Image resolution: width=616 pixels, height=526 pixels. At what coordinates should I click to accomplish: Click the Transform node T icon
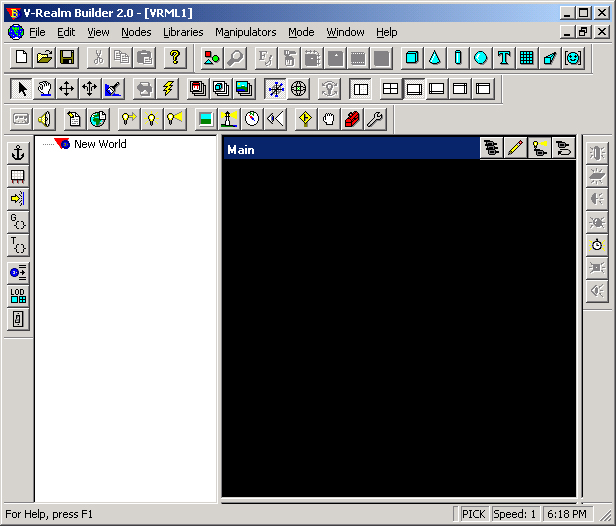pyautogui.click(x=18, y=245)
